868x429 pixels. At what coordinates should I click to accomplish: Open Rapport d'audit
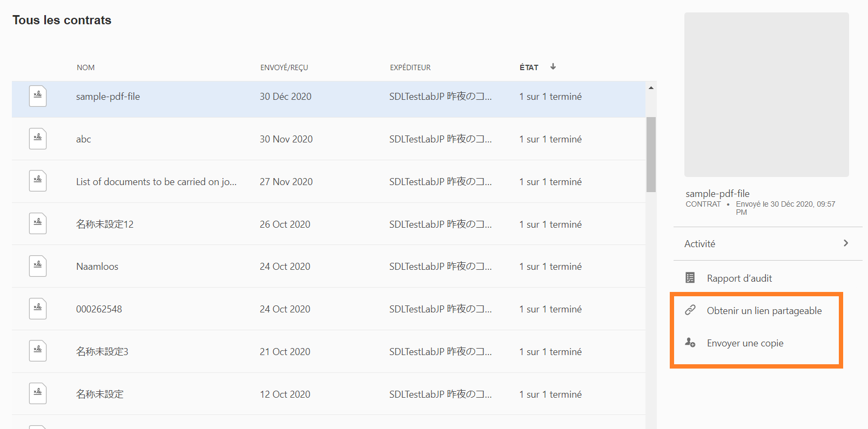(x=739, y=278)
